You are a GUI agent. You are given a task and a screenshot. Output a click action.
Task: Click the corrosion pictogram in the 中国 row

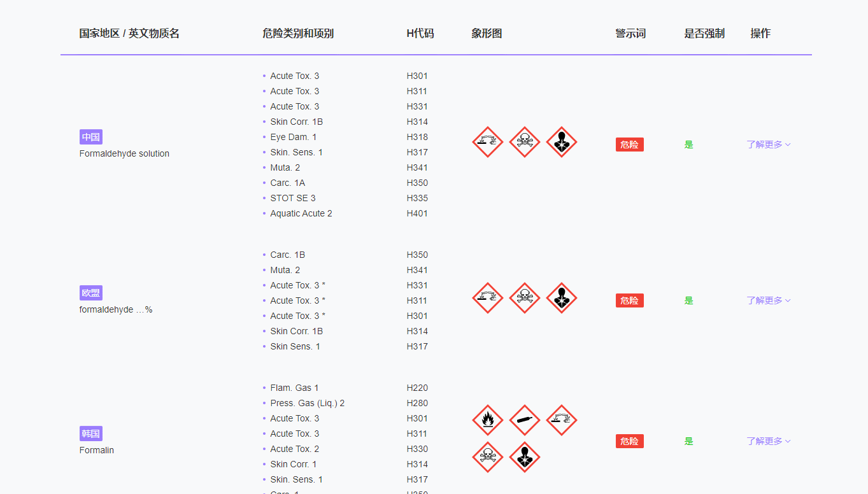pos(488,142)
